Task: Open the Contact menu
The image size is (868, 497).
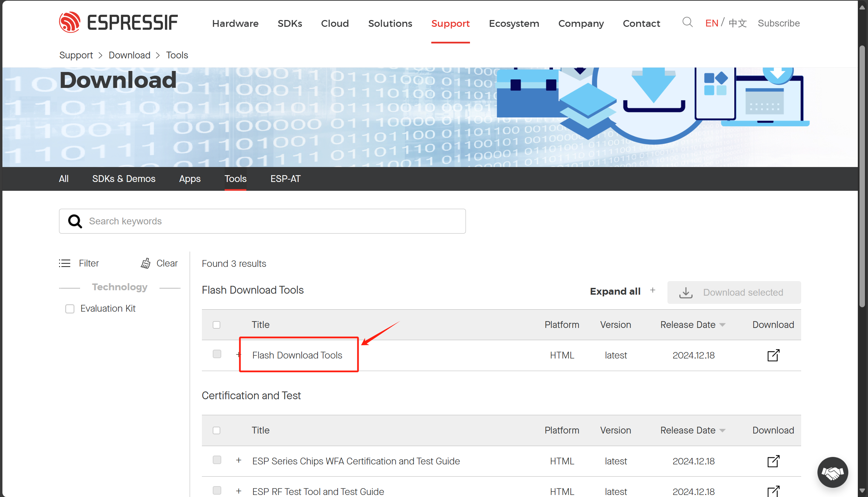Action: pyautogui.click(x=641, y=23)
